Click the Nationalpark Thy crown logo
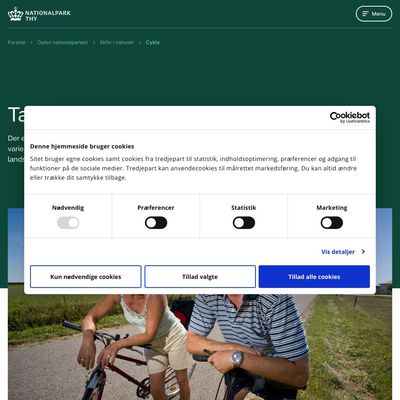The height and width of the screenshot is (400, 400). [x=15, y=14]
